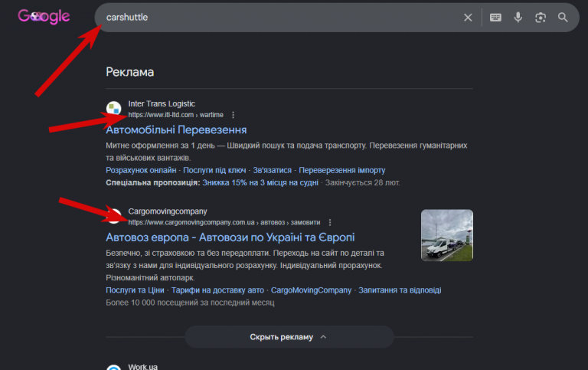
Task: Open the car transporter van thumbnail
Action: pos(447,235)
